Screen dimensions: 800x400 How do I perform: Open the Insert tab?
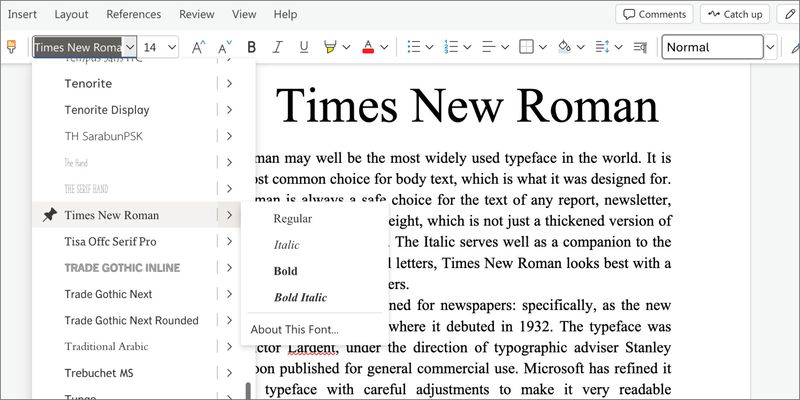[x=22, y=14]
